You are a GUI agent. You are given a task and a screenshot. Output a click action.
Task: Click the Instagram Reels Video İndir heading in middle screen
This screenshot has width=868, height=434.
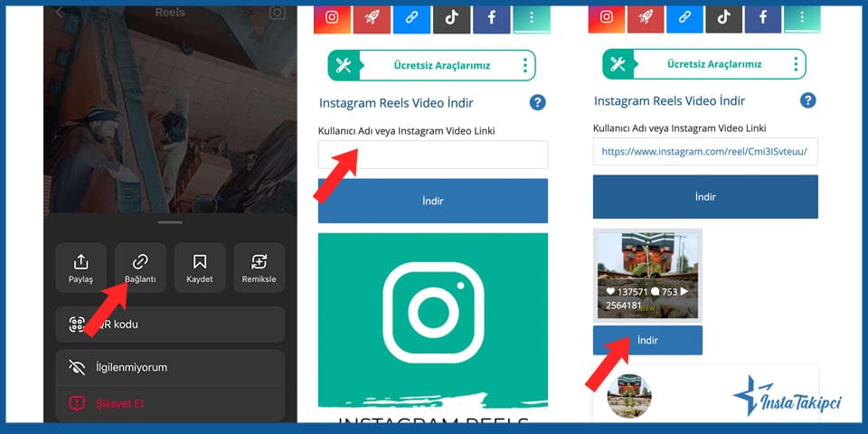coord(396,103)
